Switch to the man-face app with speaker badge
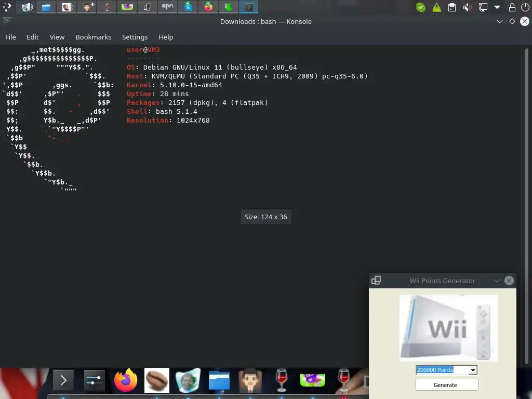The image size is (532, 399). [87, 7]
